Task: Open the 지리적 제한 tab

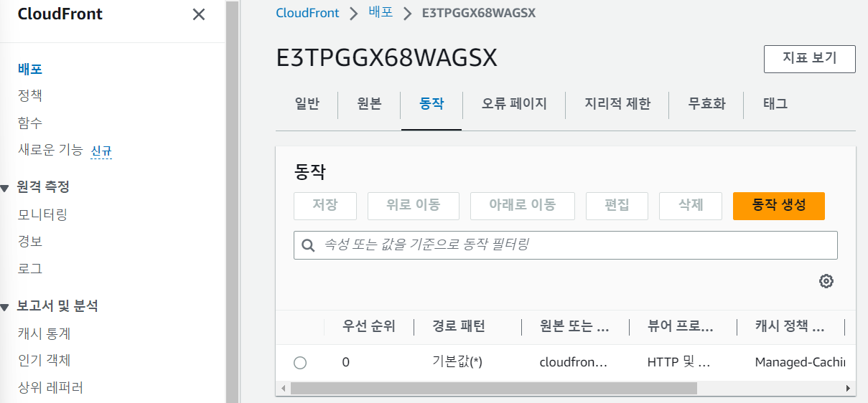Action: [x=617, y=104]
